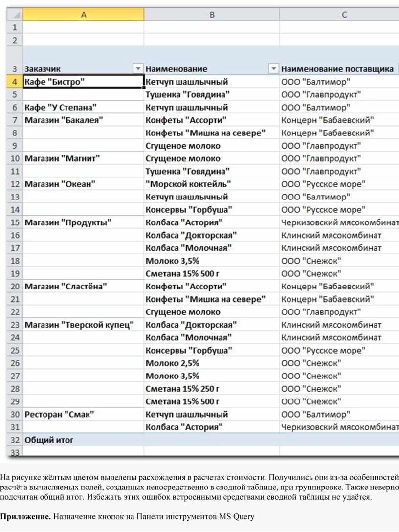
Task: Click Черкизовский мясокомбинат in row 15
Action: (x=339, y=222)
